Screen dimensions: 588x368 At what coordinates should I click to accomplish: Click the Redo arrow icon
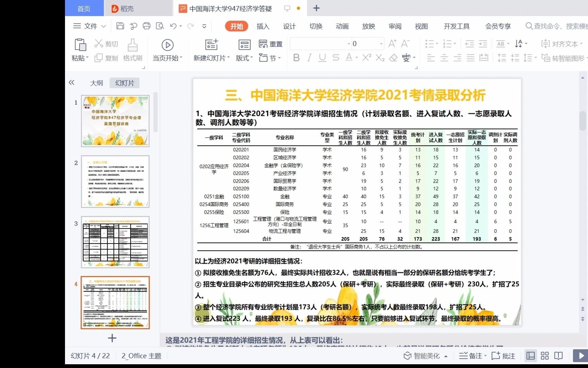(x=191, y=26)
